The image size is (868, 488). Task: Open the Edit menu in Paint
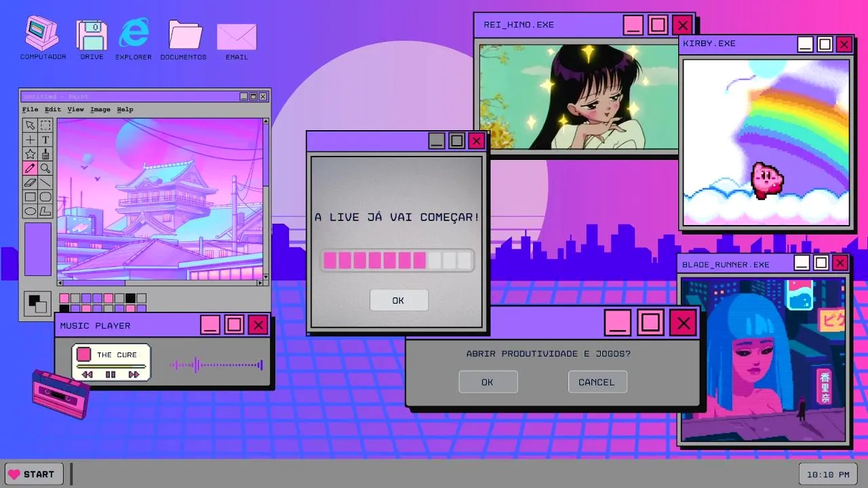pyautogui.click(x=53, y=109)
